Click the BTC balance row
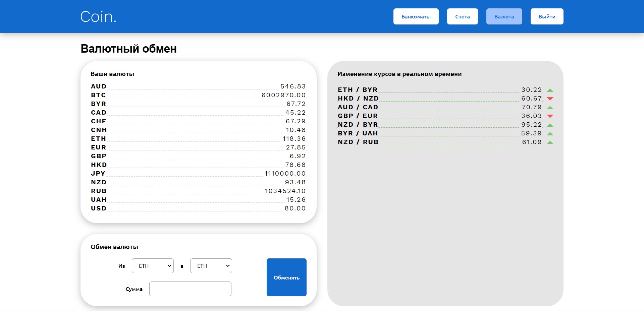The height and width of the screenshot is (311, 644). click(x=198, y=95)
